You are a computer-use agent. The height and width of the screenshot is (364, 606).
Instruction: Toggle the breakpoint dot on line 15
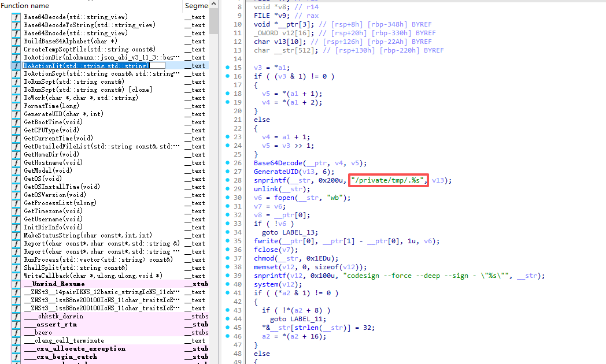tap(229, 68)
